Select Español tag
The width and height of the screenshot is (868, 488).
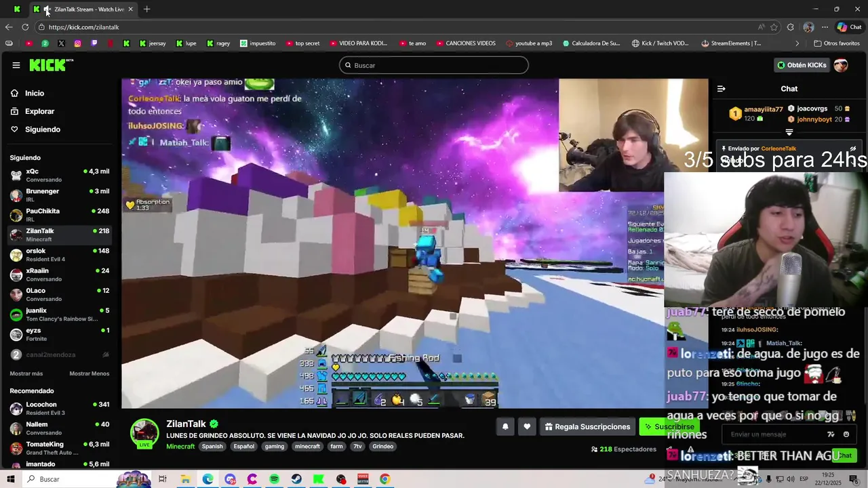pos(243,447)
